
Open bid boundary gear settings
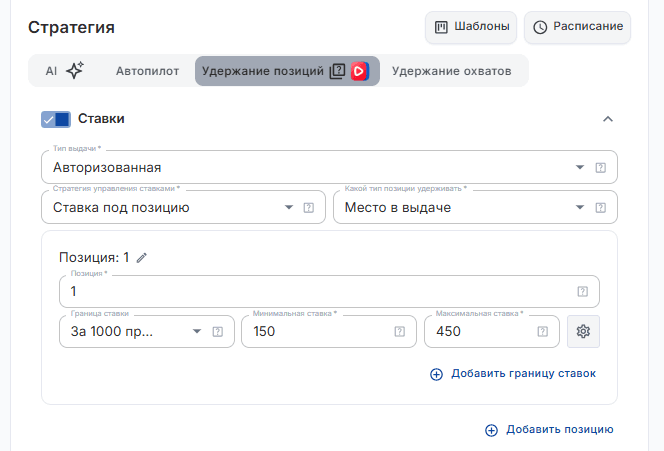[x=583, y=331]
